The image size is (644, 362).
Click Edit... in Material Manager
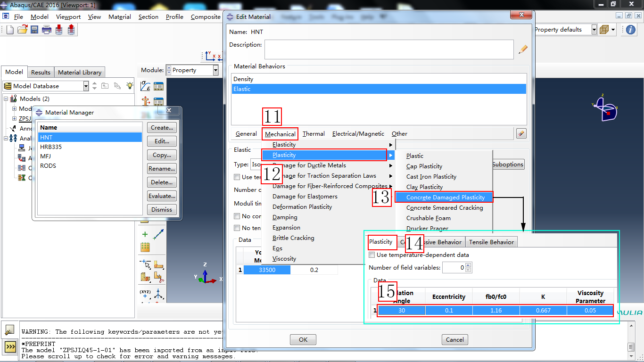(162, 141)
